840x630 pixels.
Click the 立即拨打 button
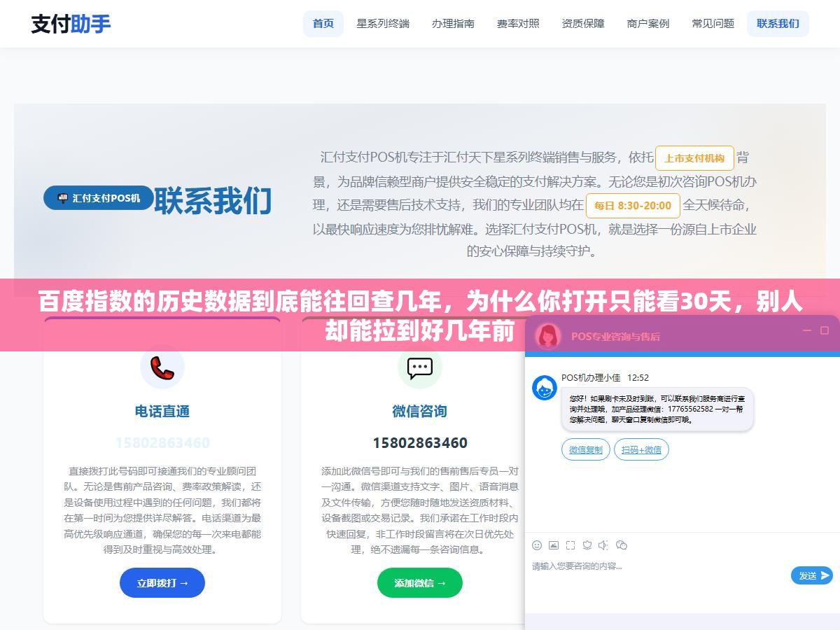click(x=162, y=582)
